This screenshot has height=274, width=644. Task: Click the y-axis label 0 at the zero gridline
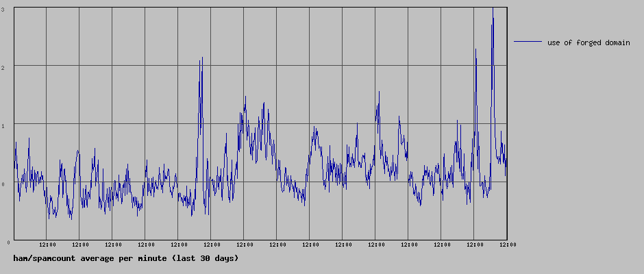point(3,184)
